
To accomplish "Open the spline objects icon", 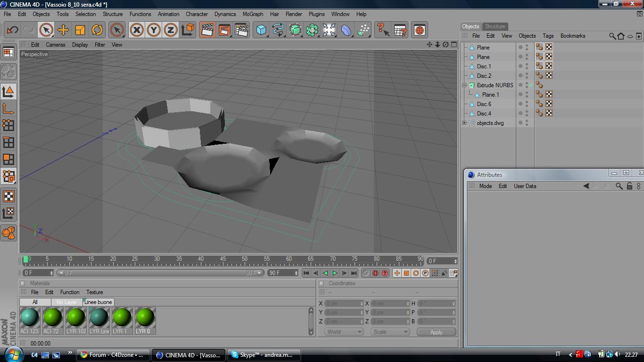I will pyautogui.click(x=278, y=30).
